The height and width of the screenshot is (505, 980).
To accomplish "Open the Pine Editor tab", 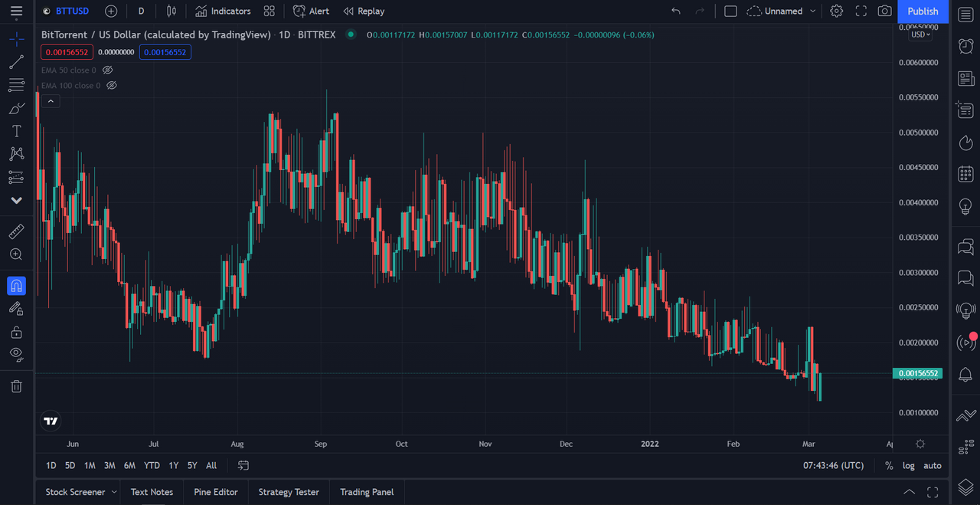I will pos(216,492).
